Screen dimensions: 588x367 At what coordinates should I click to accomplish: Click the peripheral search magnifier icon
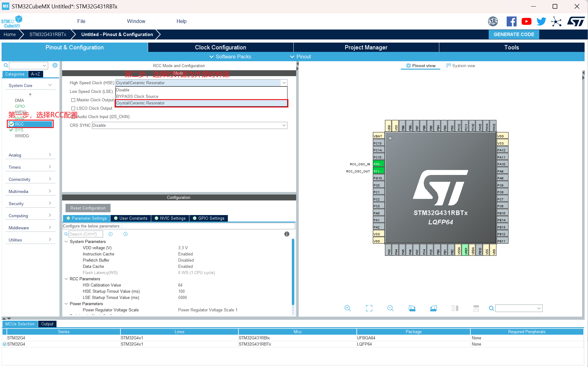pos(6,65)
